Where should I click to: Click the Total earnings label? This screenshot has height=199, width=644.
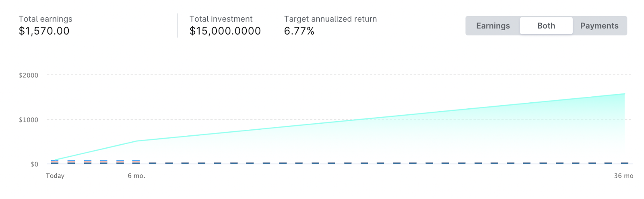tap(45, 19)
